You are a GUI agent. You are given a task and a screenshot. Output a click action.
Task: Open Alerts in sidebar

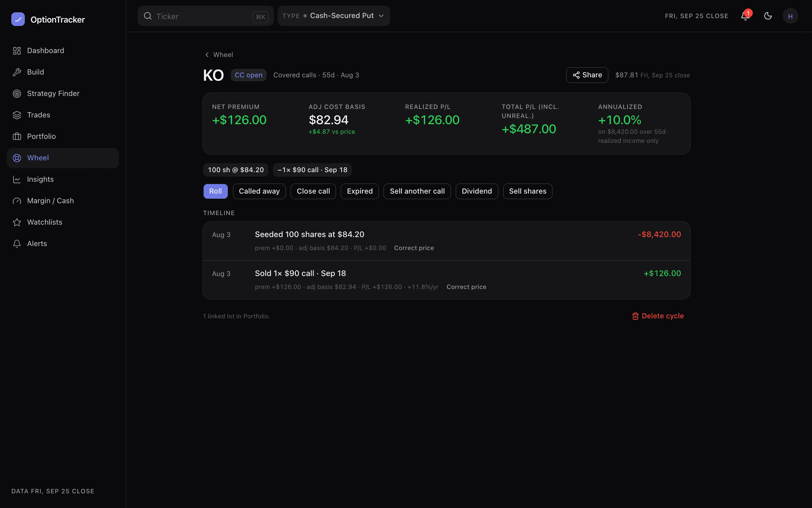click(63, 244)
